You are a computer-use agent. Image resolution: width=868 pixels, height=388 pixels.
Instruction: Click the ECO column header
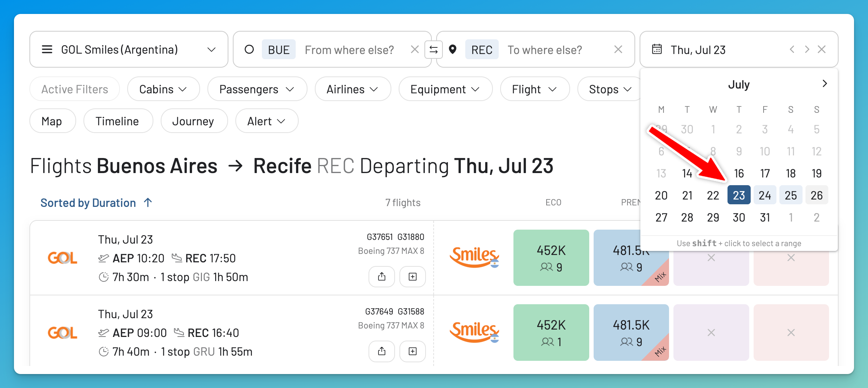[553, 202]
